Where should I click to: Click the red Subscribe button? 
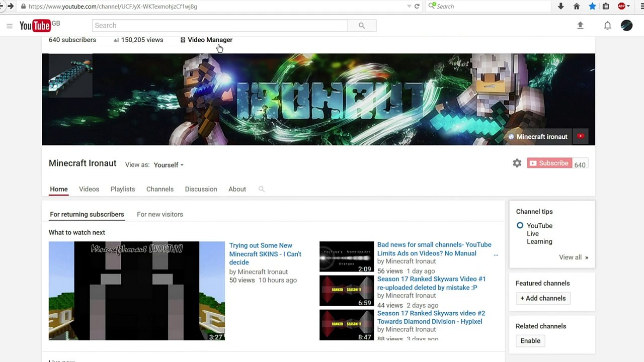click(549, 163)
